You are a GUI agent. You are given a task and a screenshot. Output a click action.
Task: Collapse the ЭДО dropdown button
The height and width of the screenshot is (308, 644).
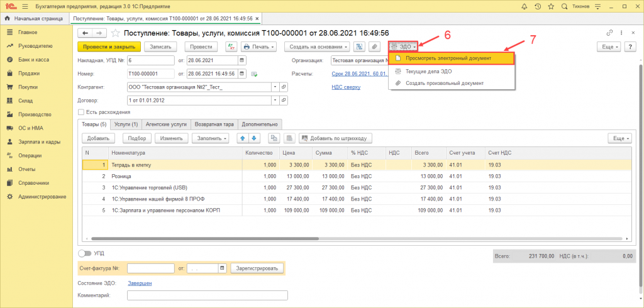(404, 47)
